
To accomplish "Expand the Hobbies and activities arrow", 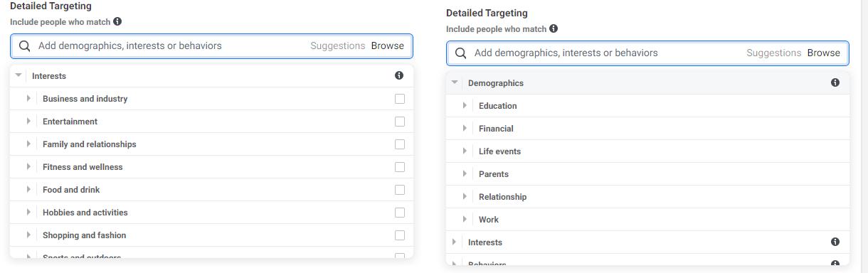I will 28,213.
